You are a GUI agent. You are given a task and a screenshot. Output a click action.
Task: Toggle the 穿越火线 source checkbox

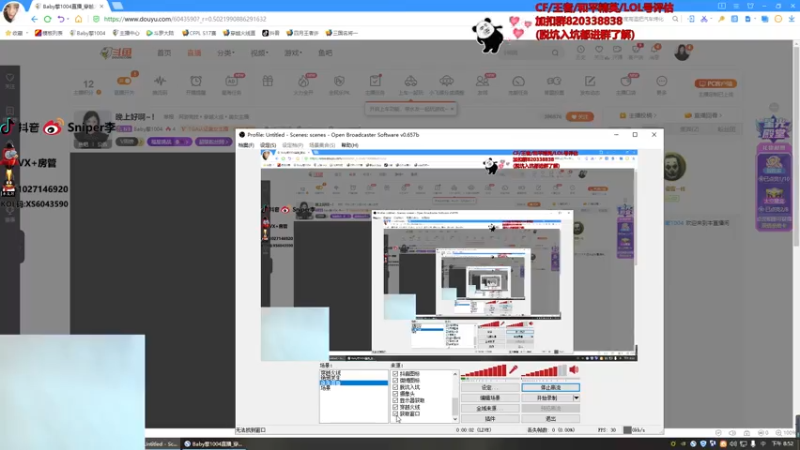(395, 407)
